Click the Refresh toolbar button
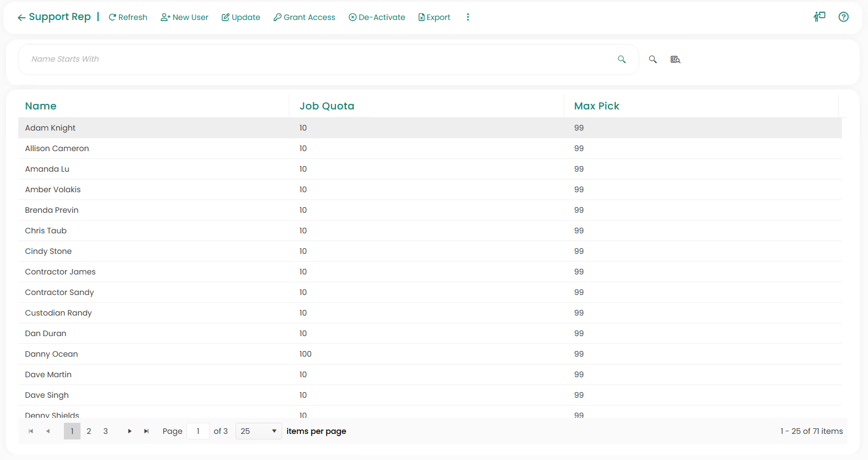Image resolution: width=868 pixels, height=460 pixels. pos(128,17)
